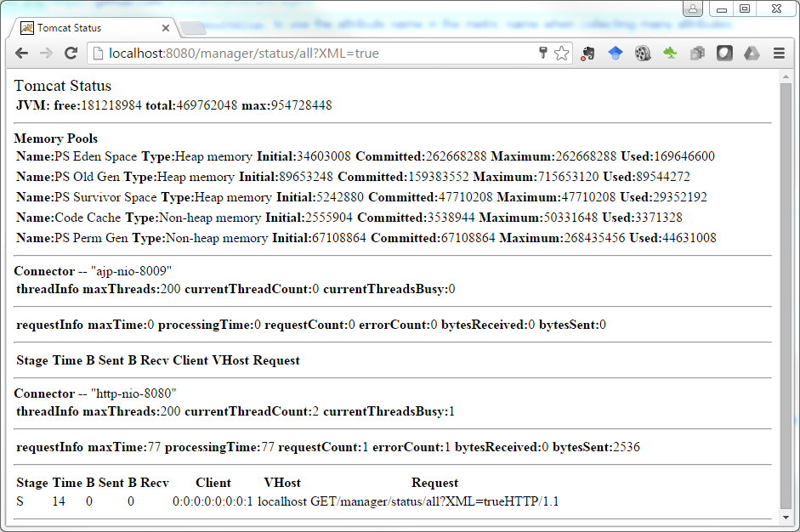Viewport: 800px width, 532px height.
Task: Click the Time value 14
Action: pos(59,501)
